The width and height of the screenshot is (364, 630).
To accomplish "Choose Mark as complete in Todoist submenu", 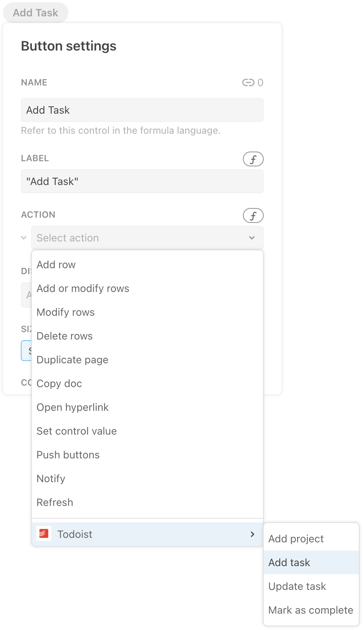I will click(x=311, y=610).
